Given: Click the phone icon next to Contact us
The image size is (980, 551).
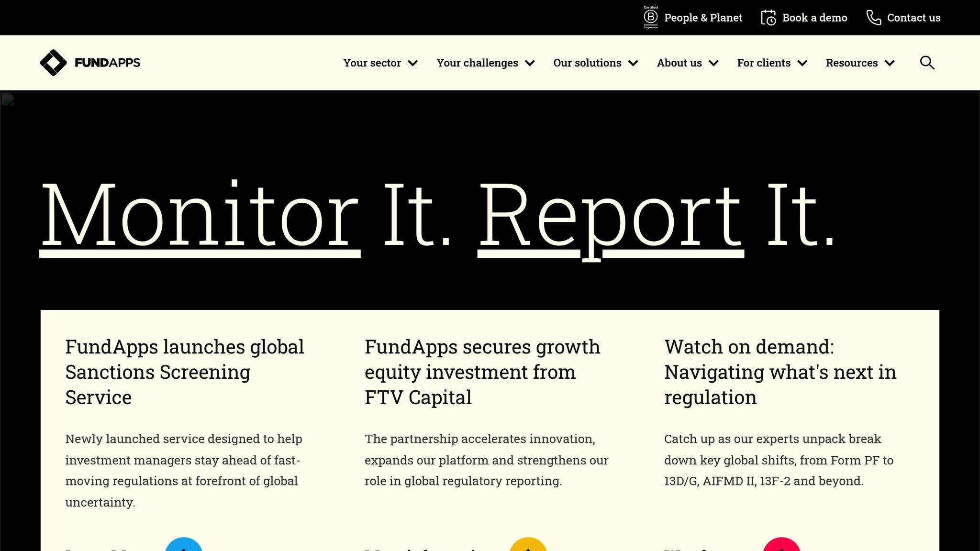Looking at the screenshot, I should pyautogui.click(x=874, y=18).
